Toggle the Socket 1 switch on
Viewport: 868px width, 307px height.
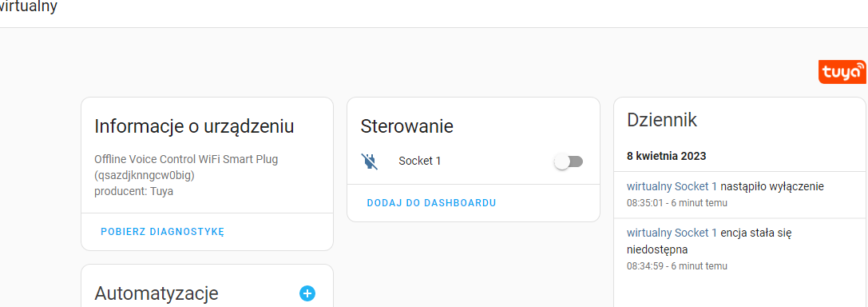coord(569,161)
